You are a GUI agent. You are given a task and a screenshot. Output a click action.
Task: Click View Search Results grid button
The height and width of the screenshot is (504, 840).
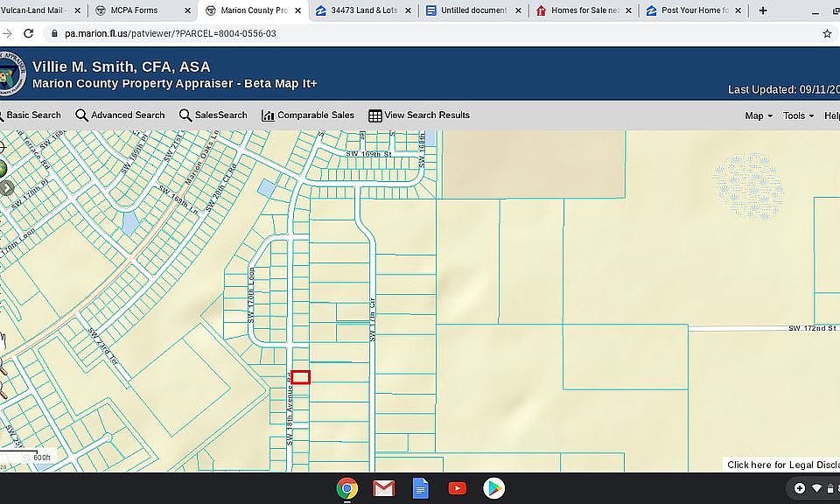pos(419,115)
